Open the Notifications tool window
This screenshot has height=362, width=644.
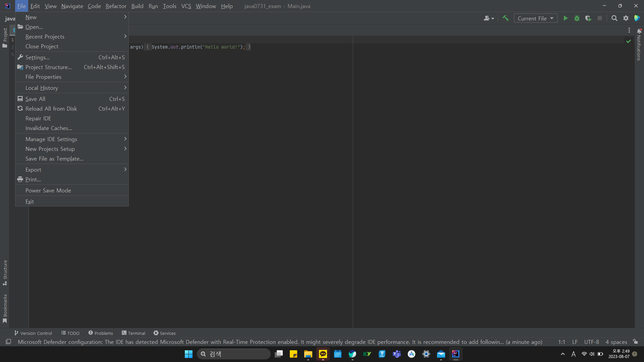[639, 45]
